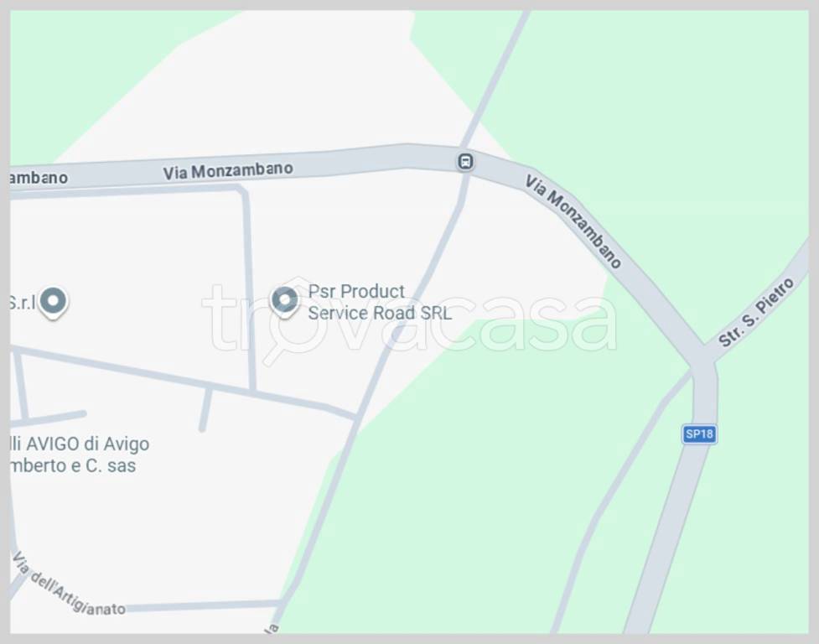The width and height of the screenshot is (819, 644).
Task: Click the road heading north from bus stop
Action: pos(495,78)
